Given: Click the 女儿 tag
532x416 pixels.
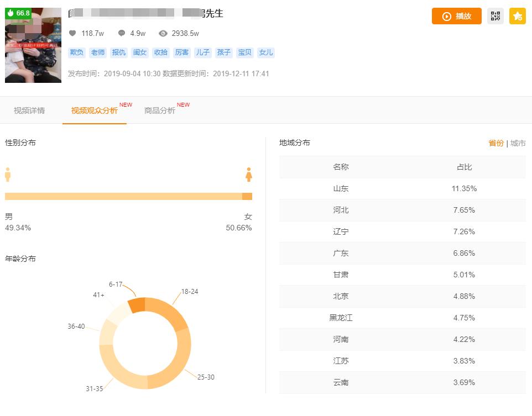Looking at the screenshot, I should coord(265,53).
